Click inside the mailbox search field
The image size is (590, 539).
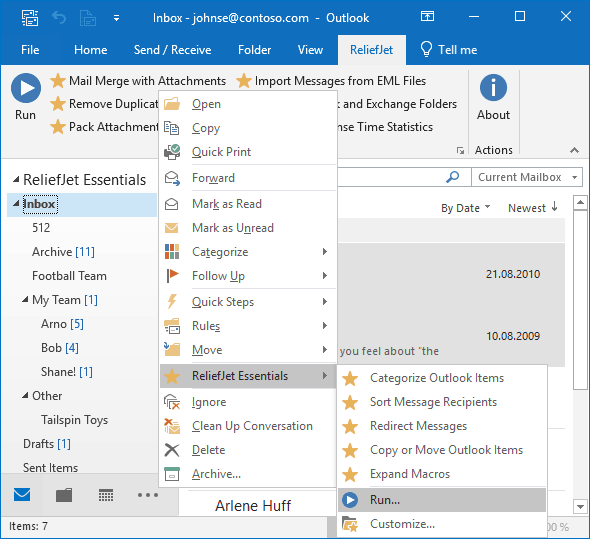tap(389, 177)
